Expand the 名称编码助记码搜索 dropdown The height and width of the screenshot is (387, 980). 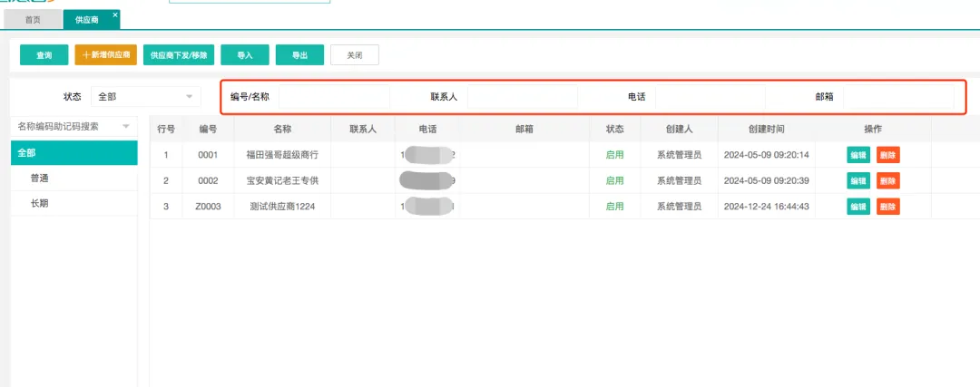pyautogui.click(x=73, y=126)
